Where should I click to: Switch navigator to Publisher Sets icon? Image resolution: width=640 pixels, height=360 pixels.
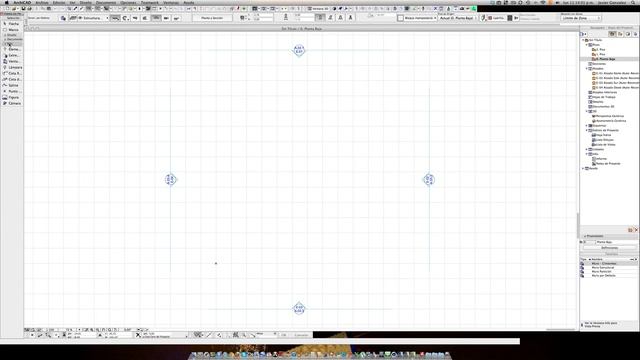[x=635, y=34]
